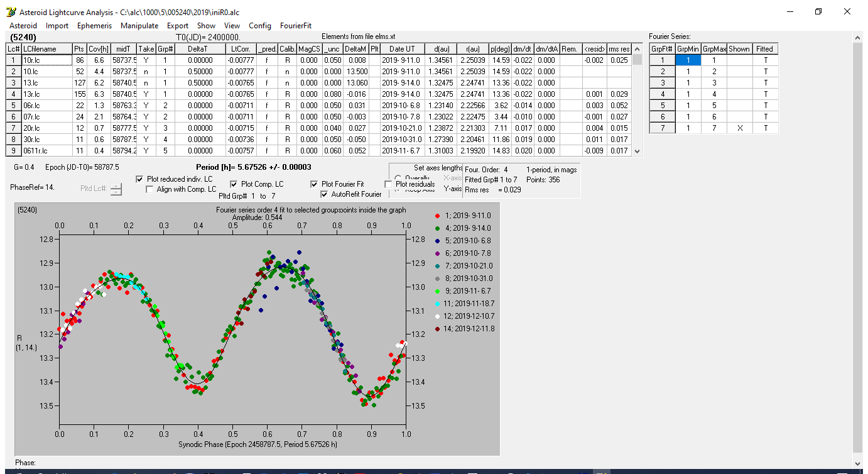Image resolution: width=868 pixels, height=474 pixels.
Task: Click the rms res column header
Action: coord(619,48)
